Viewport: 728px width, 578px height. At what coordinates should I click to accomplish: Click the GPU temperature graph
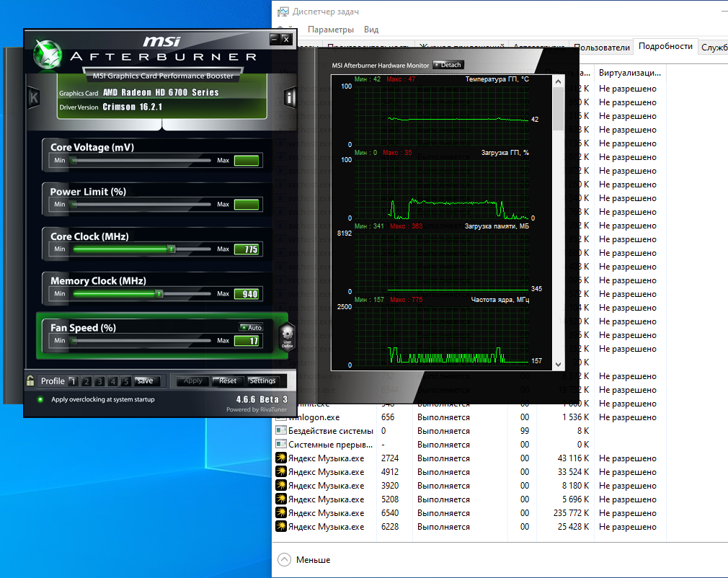(441, 115)
